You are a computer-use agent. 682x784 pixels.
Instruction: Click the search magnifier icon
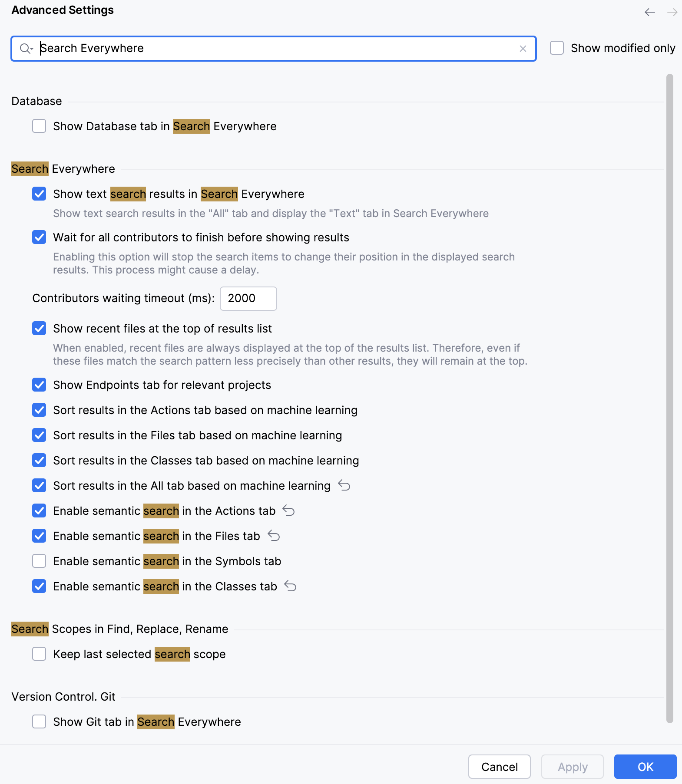24,48
